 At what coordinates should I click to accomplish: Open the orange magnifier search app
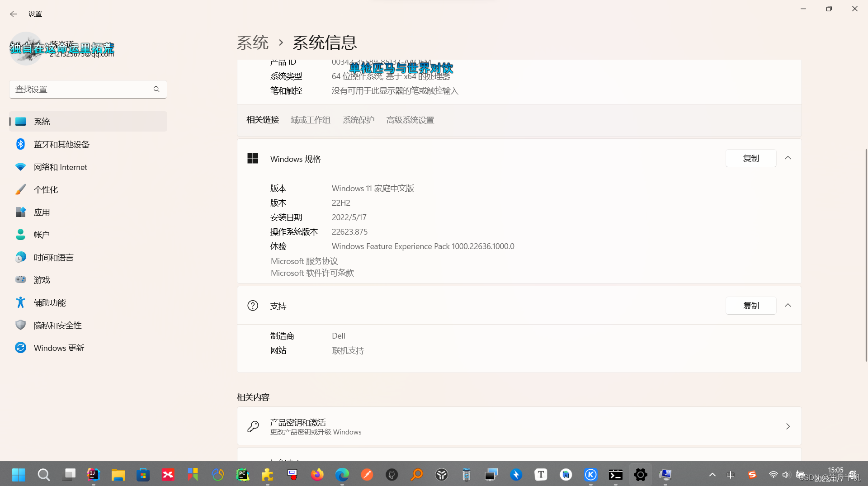[417, 475]
